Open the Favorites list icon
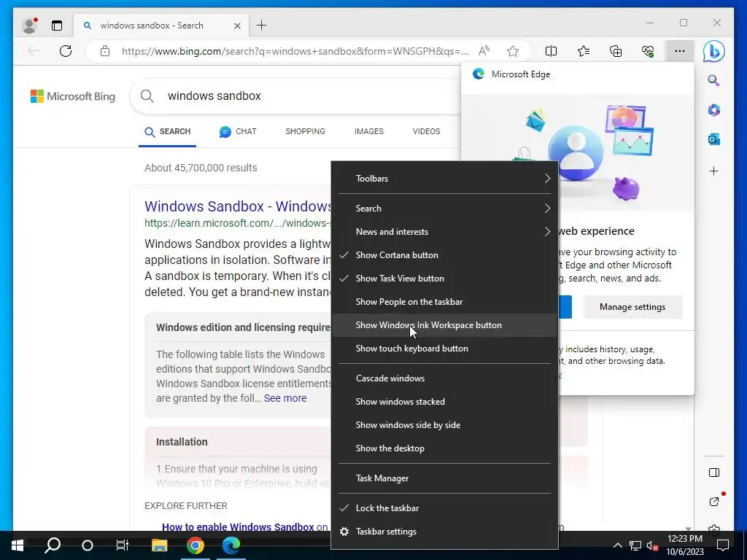The image size is (747, 560). click(x=583, y=51)
